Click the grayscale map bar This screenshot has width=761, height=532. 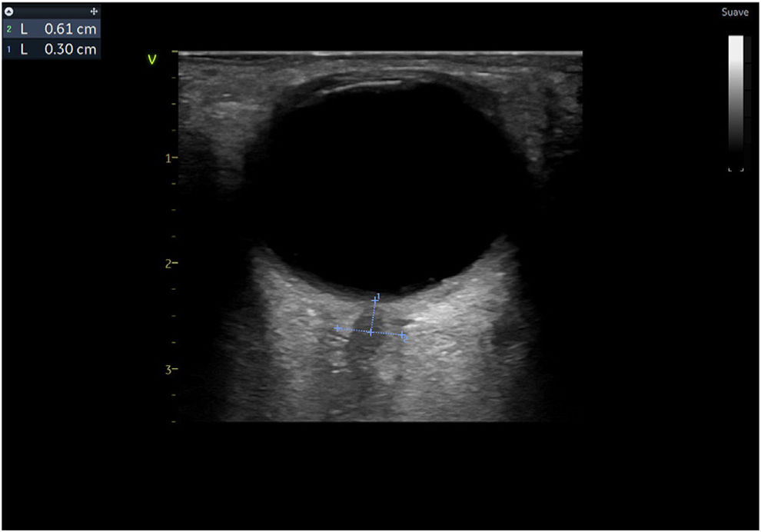click(736, 92)
